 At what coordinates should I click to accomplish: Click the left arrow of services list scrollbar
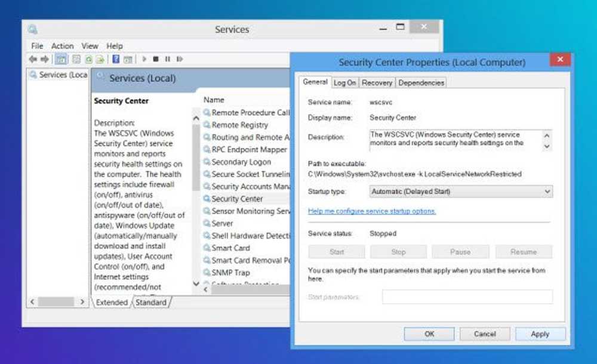tap(205, 290)
